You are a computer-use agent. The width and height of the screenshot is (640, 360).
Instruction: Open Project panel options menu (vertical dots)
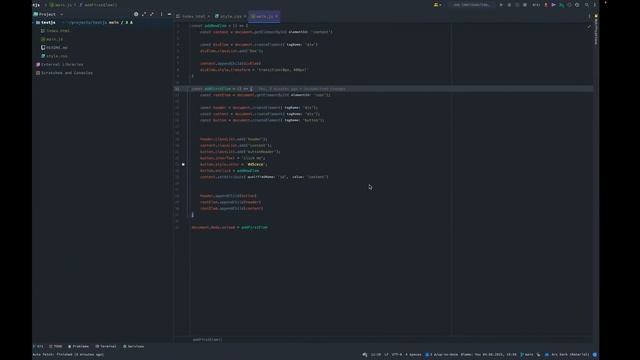(161, 14)
